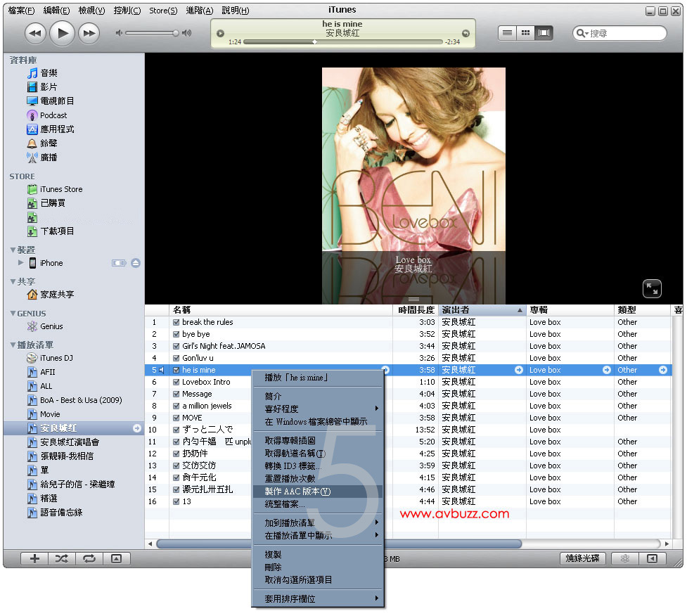Expand the iPhone device tree
Image resolution: width=687 pixels, height=616 pixels.
(20, 262)
